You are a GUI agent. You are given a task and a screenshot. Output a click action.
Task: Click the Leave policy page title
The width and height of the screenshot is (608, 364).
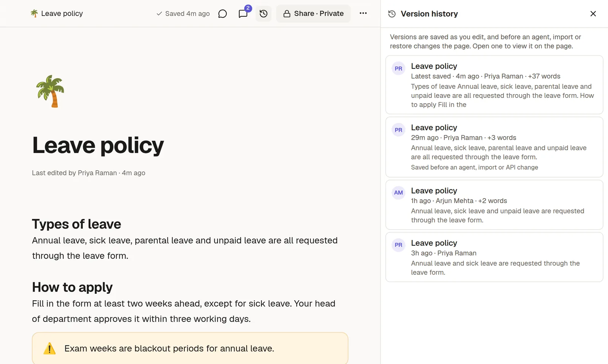click(x=98, y=145)
